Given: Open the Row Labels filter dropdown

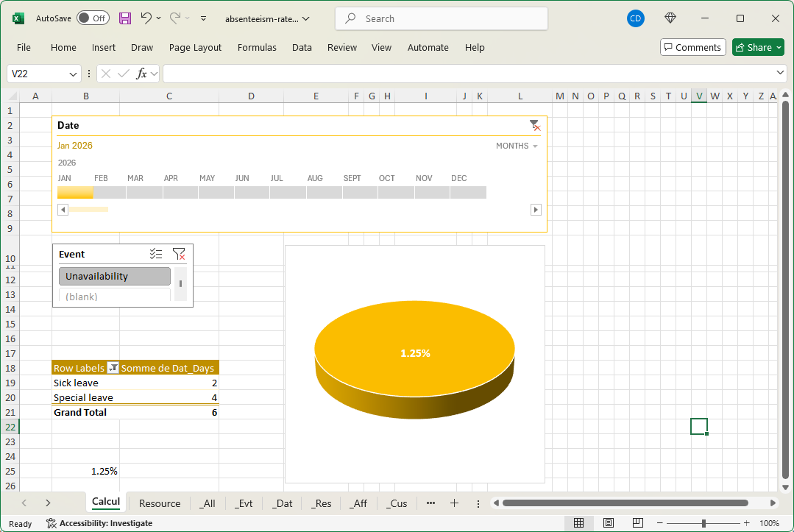Looking at the screenshot, I should click(113, 368).
